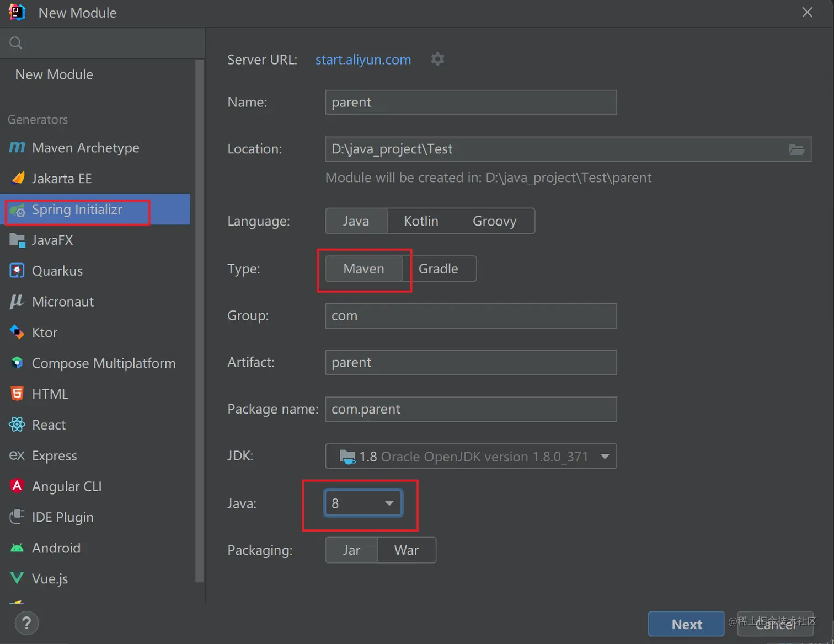Click the Group input field

(x=471, y=316)
